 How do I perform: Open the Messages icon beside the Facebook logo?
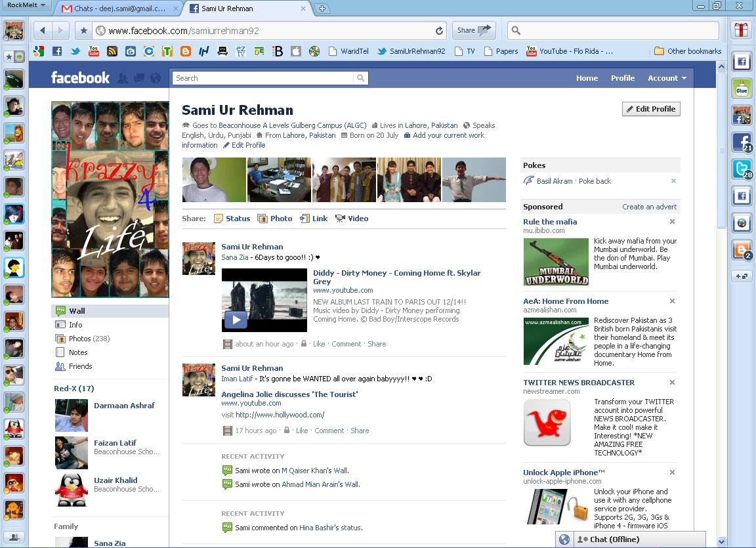pyautogui.click(x=138, y=77)
